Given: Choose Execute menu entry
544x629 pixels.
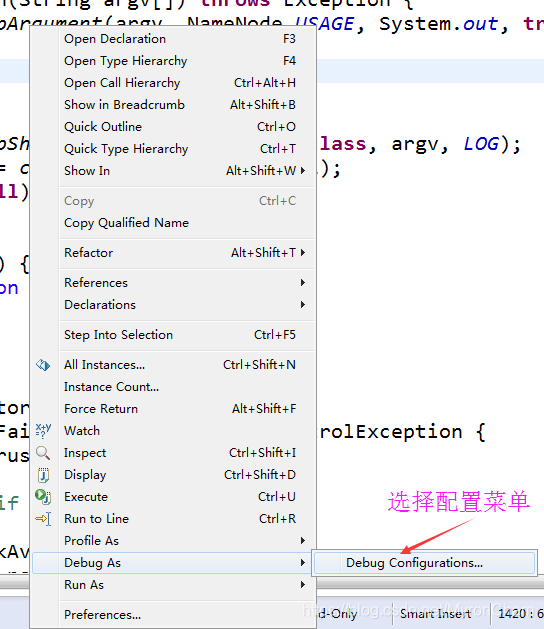Looking at the screenshot, I should point(173,497).
